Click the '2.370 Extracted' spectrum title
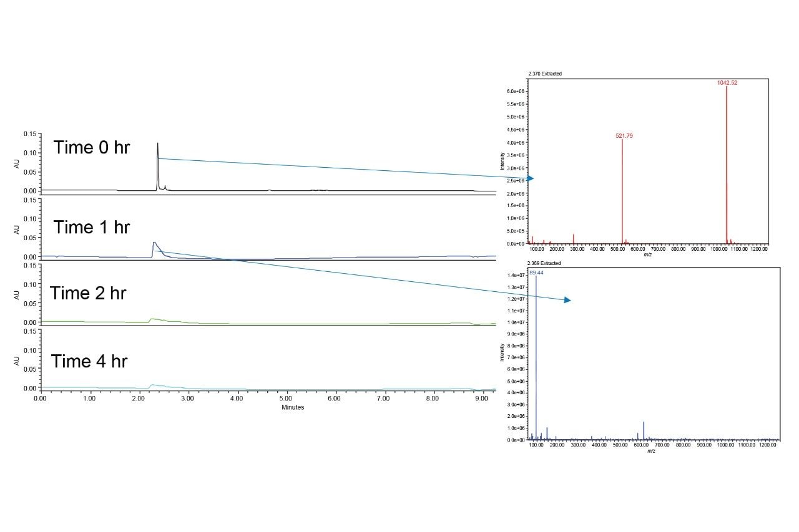The image size is (799, 532). 544,74
